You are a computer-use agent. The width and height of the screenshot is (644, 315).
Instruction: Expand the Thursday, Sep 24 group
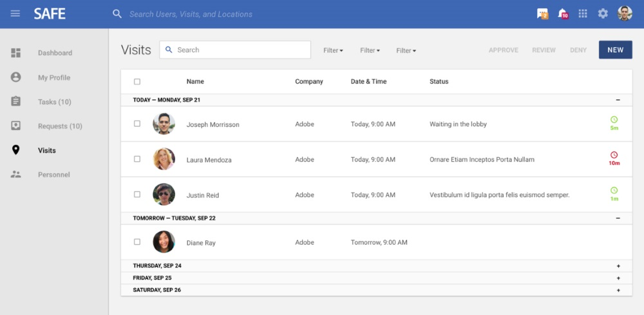click(618, 266)
